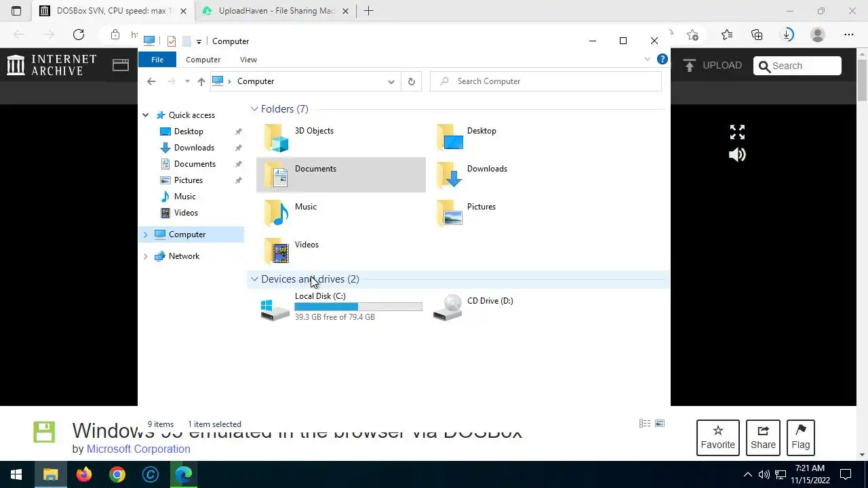This screenshot has width=868, height=488.
Task: Click the New folder quick access toolbar icon
Action: (x=186, y=41)
